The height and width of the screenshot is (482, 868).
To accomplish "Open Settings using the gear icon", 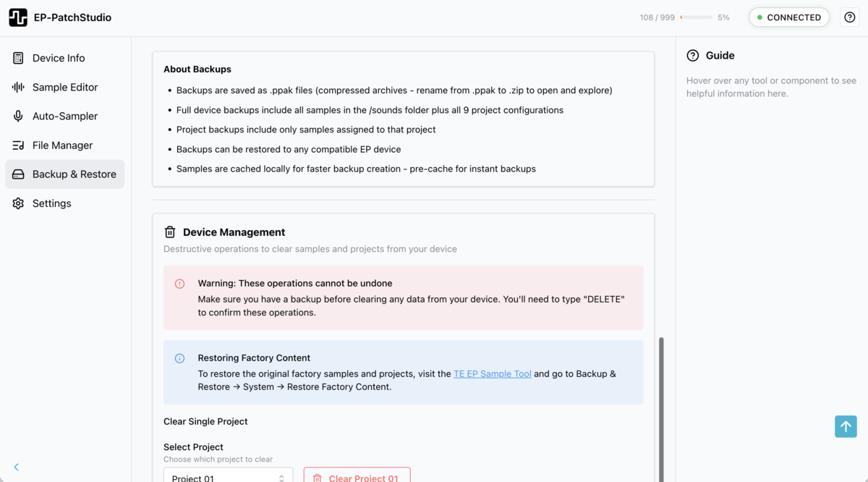I will click(x=17, y=203).
